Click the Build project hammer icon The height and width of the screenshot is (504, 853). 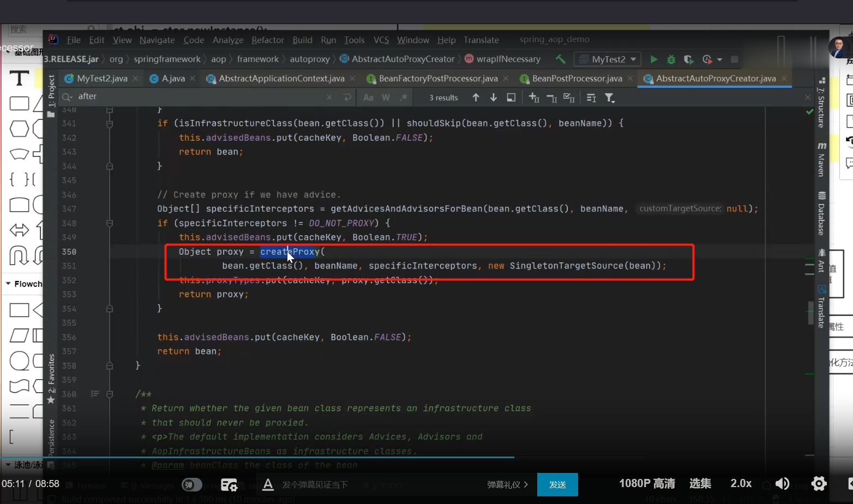561,59
